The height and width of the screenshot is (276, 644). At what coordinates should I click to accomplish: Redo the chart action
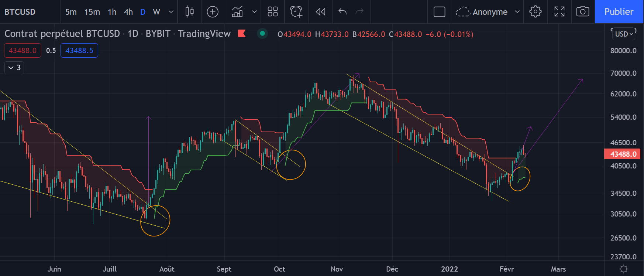359,12
